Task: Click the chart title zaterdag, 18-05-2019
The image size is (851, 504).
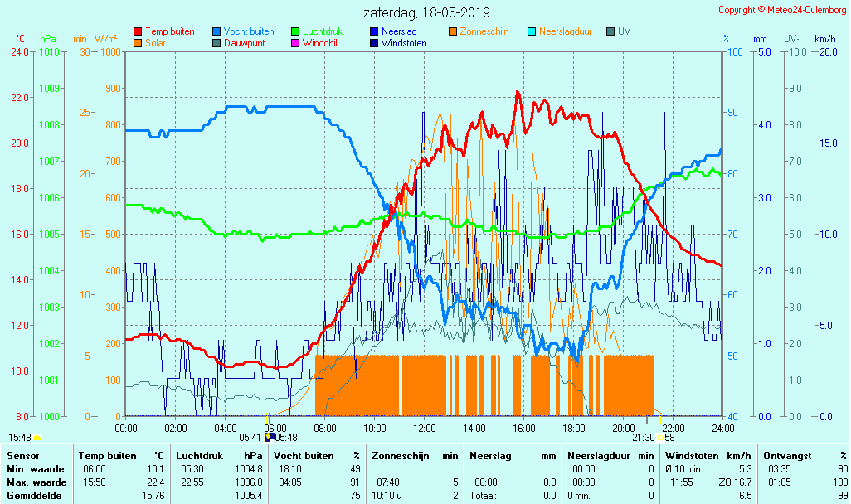Action: click(x=426, y=12)
